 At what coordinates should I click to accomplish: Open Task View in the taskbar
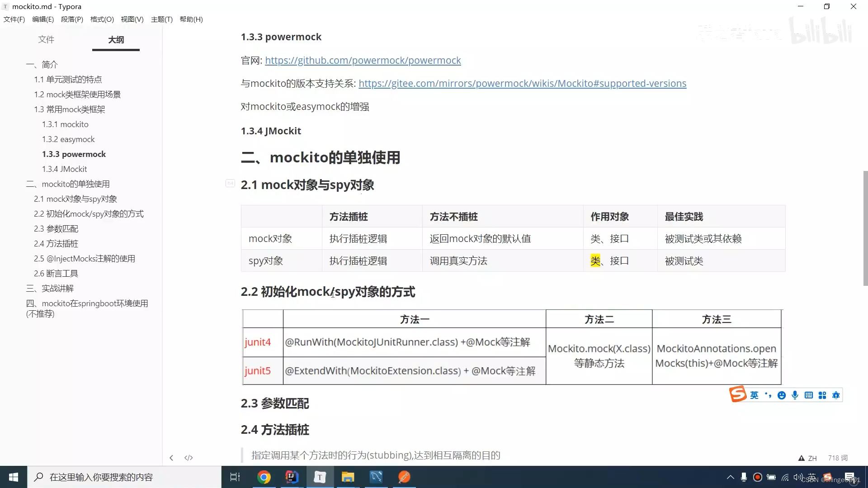(235, 477)
